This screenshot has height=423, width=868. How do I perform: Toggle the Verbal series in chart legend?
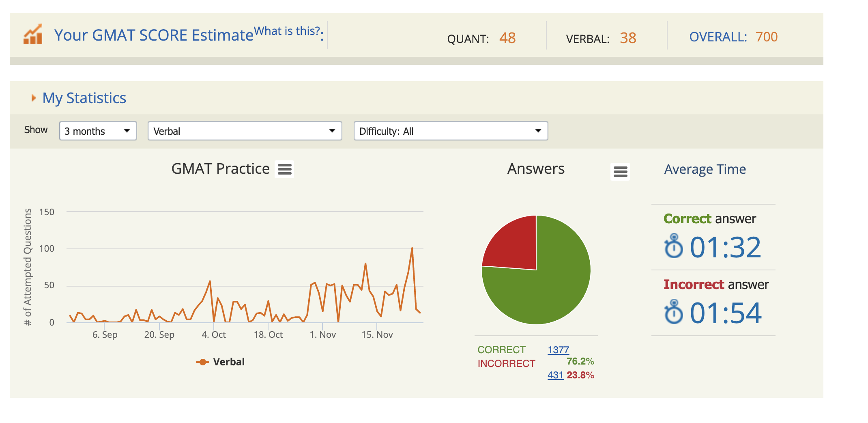pos(221,362)
